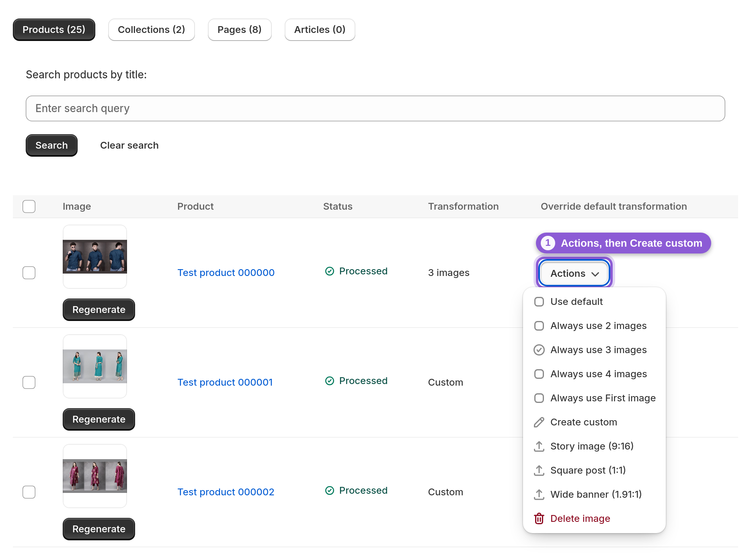Check the row checkbox for Test product 000000
This screenshot has height=560, width=751.
point(29,273)
